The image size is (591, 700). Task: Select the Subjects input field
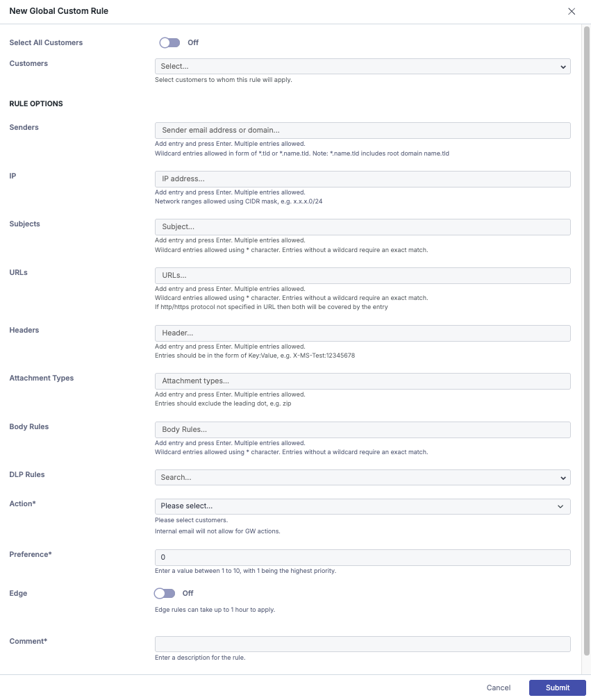tap(361, 227)
